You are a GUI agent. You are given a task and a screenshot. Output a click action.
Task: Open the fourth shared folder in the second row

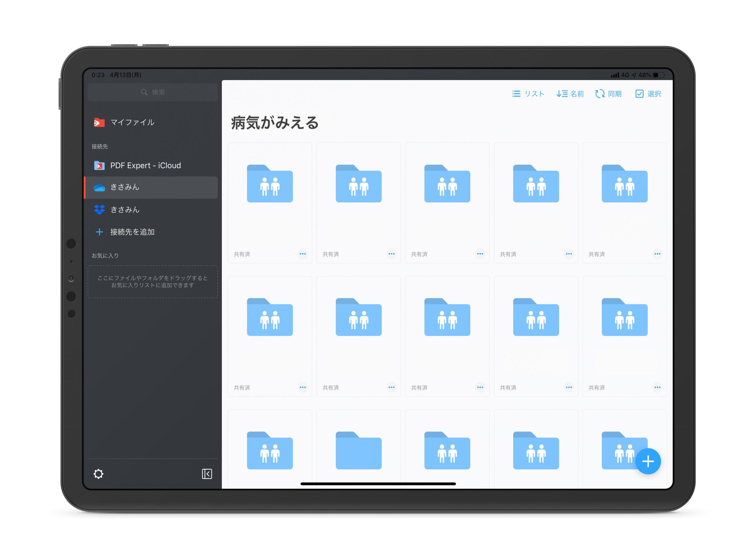point(536,317)
